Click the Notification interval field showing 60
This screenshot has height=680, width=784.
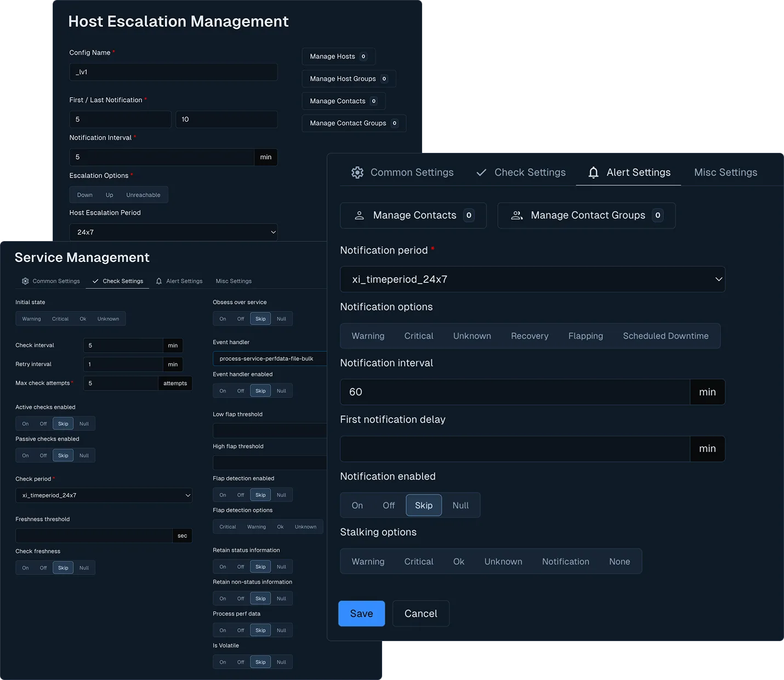click(515, 392)
